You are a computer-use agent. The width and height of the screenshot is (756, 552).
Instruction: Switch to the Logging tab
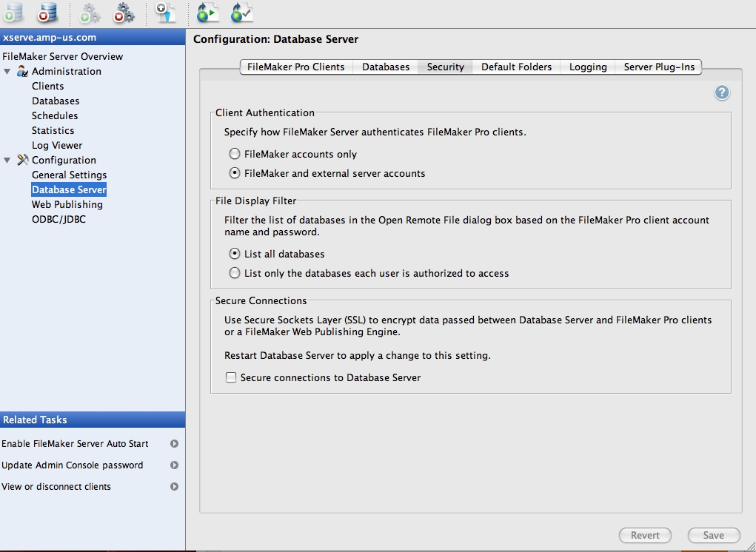click(588, 67)
